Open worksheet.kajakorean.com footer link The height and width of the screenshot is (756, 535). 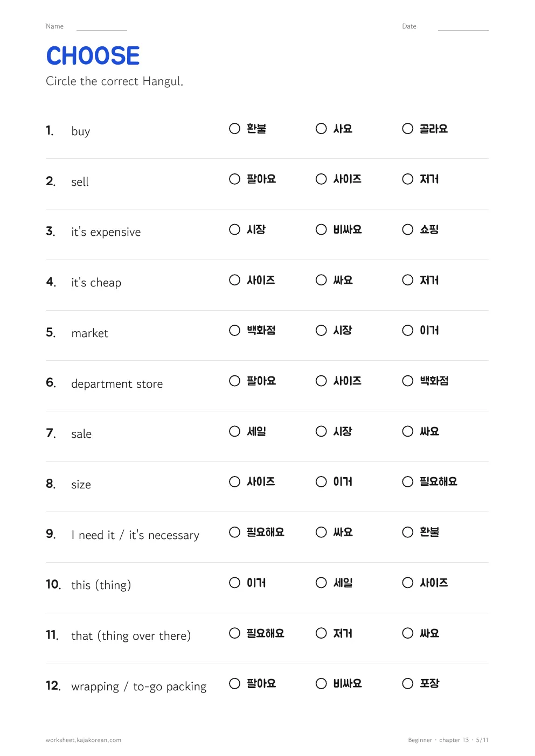[x=84, y=740]
